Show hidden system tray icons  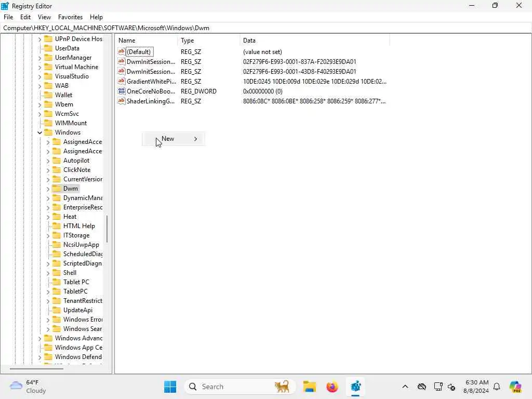pyautogui.click(x=405, y=387)
